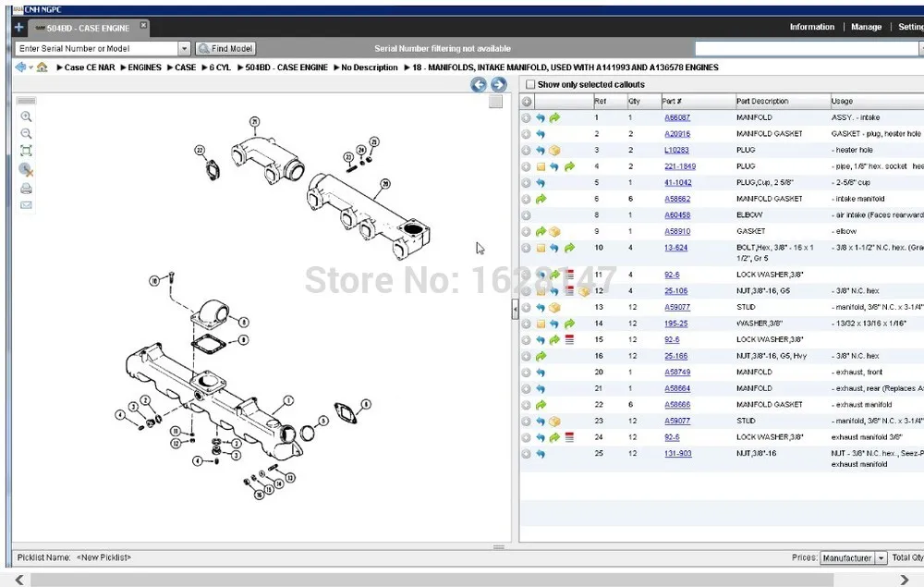The image size is (924, 587).
Task: Open dropdown arrow beside blue back arrow
Action: 30,67
